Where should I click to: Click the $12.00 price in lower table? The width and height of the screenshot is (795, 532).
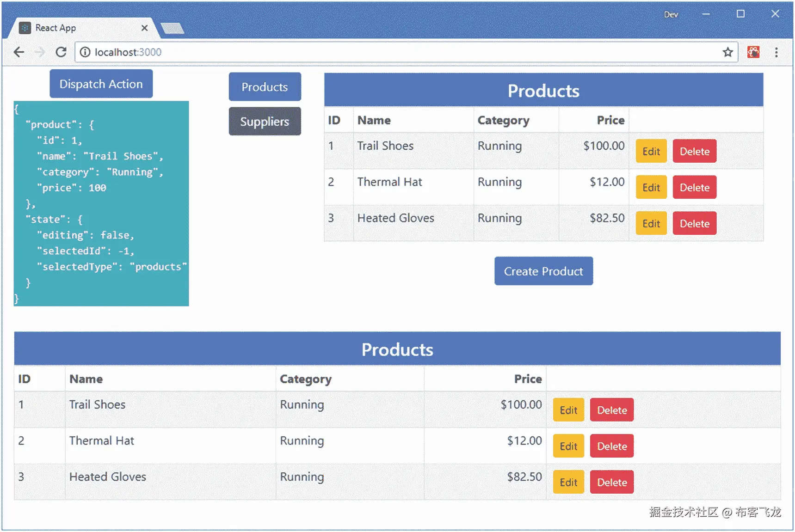[x=524, y=441]
